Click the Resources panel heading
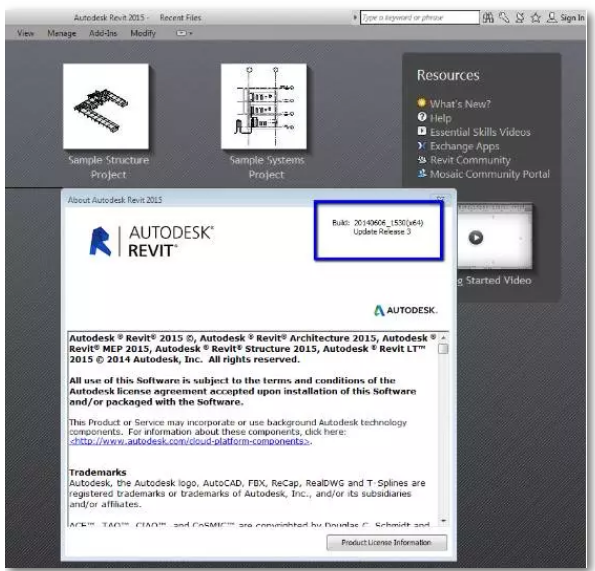The width and height of the screenshot is (595, 571). tap(448, 75)
